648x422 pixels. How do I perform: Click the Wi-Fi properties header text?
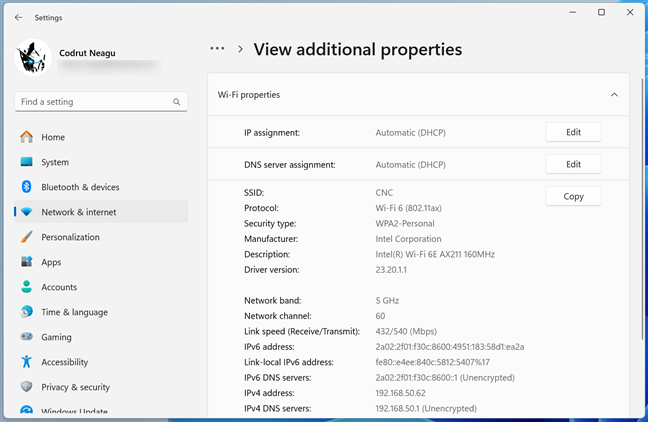point(249,95)
